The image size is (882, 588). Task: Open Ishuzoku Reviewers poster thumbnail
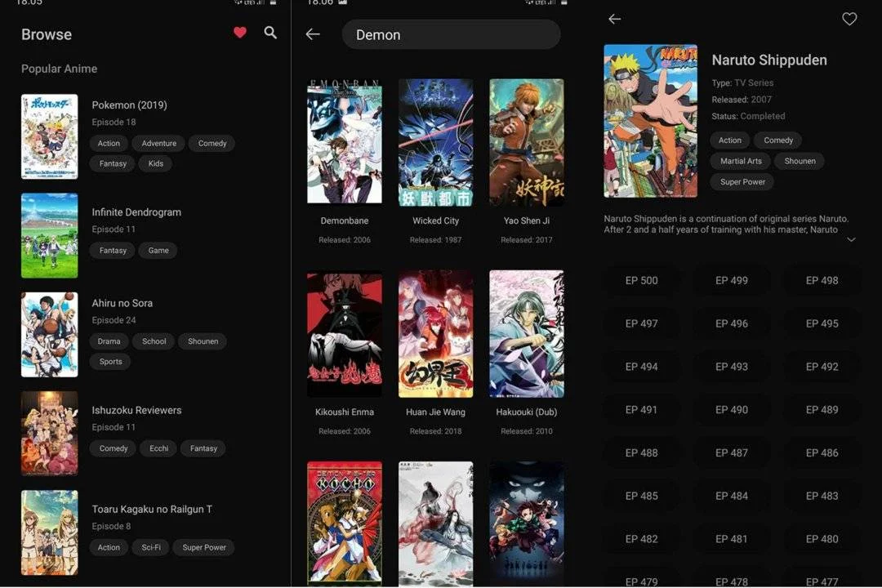tap(50, 434)
